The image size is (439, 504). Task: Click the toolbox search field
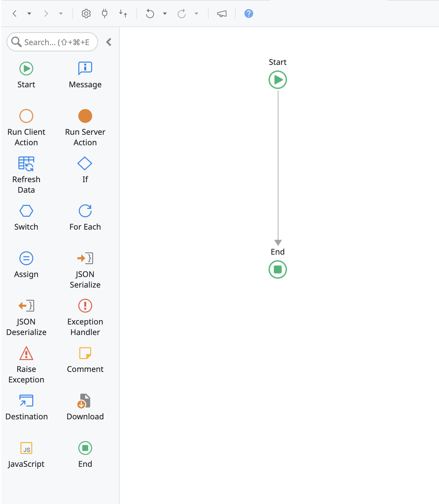click(x=52, y=42)
